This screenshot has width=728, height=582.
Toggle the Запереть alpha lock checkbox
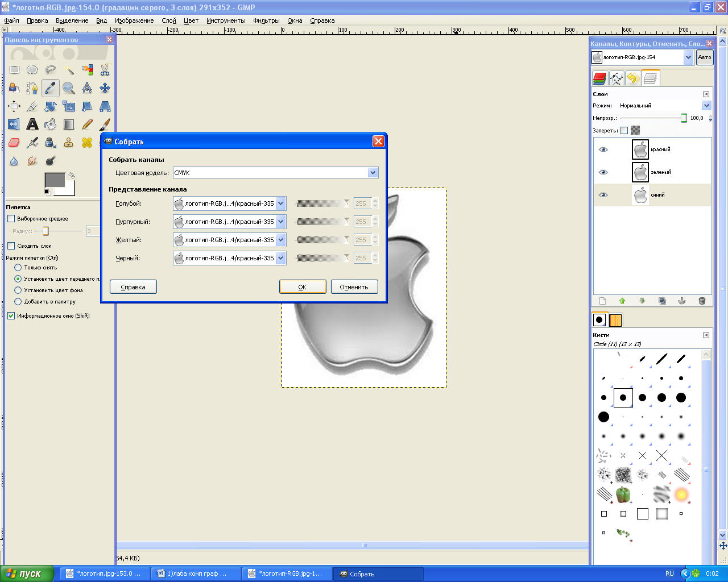tap(624, 131)
